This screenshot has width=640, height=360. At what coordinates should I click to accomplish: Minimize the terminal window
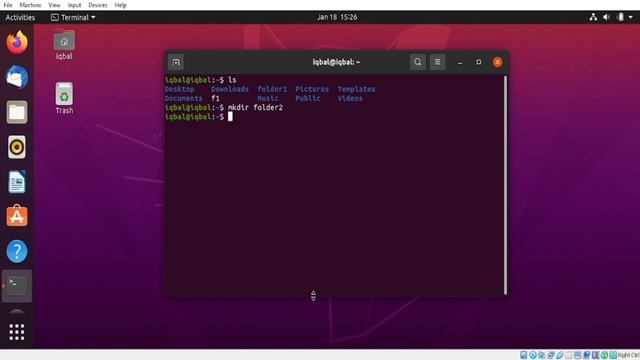(460, 62)
